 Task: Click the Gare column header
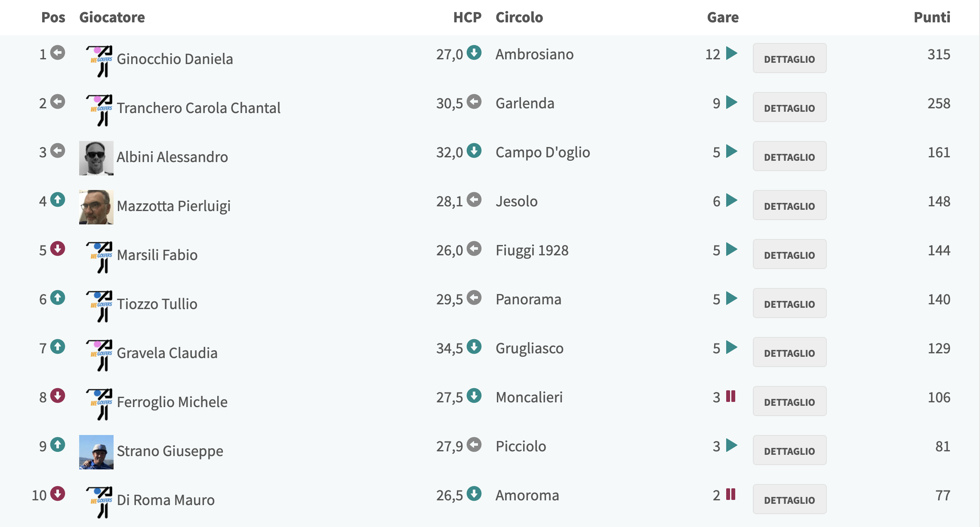click(723, 17)
